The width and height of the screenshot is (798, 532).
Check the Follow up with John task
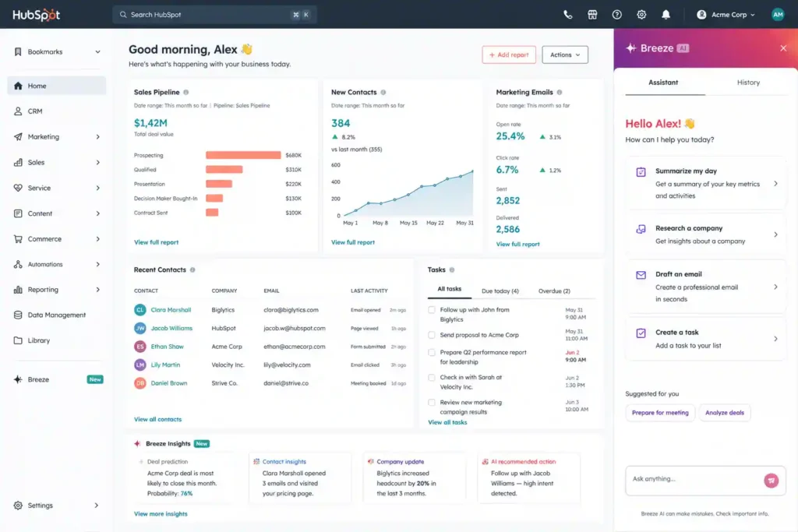pyautogui.click(x=432, y=309)
